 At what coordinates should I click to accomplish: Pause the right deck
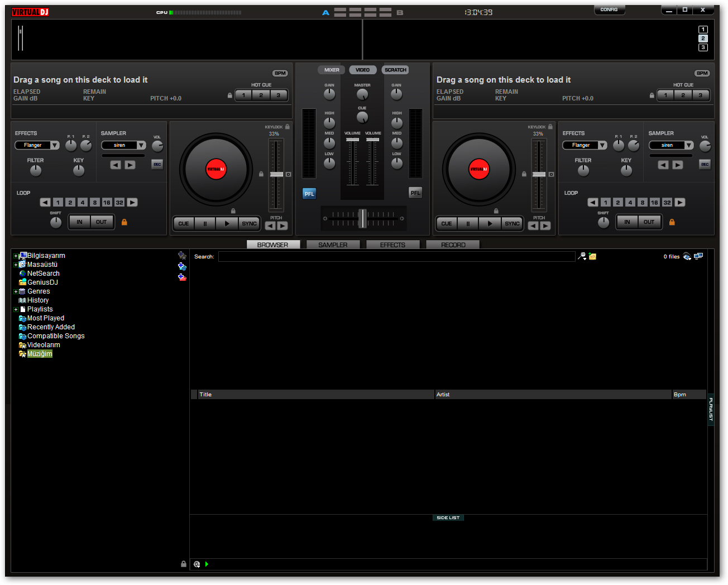(468, 223)
